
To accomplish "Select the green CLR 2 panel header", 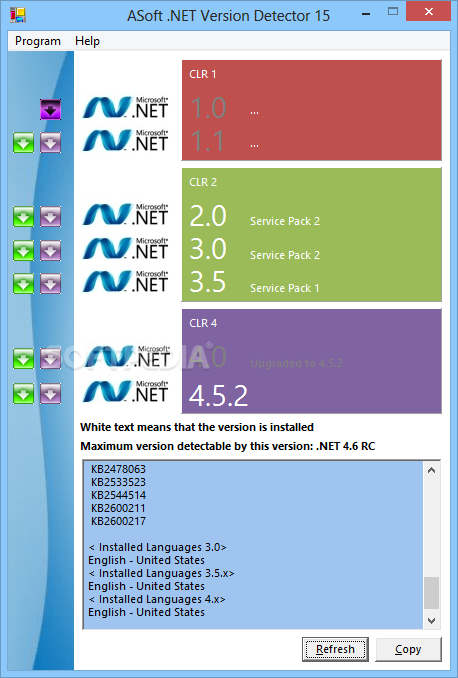I will click(x=203, y=182).
